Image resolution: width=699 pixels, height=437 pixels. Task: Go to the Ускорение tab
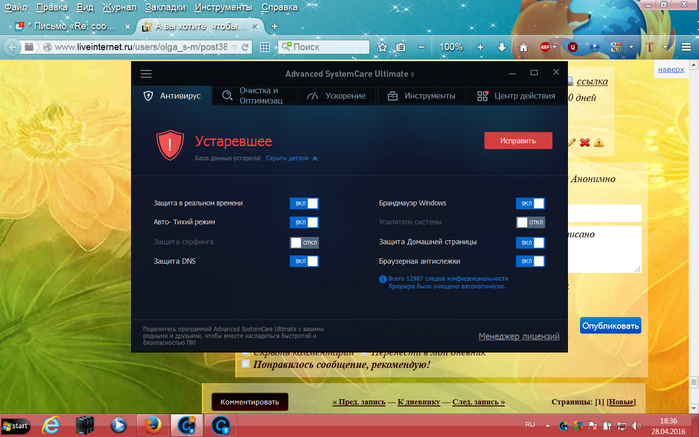[x=337, y=96]
